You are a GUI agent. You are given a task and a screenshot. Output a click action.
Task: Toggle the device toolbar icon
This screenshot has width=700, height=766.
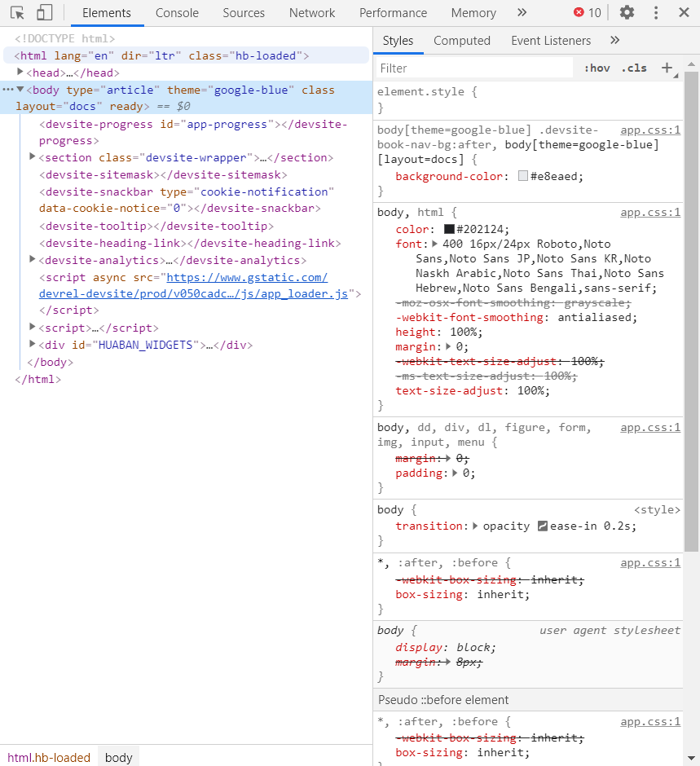point(45,13)
